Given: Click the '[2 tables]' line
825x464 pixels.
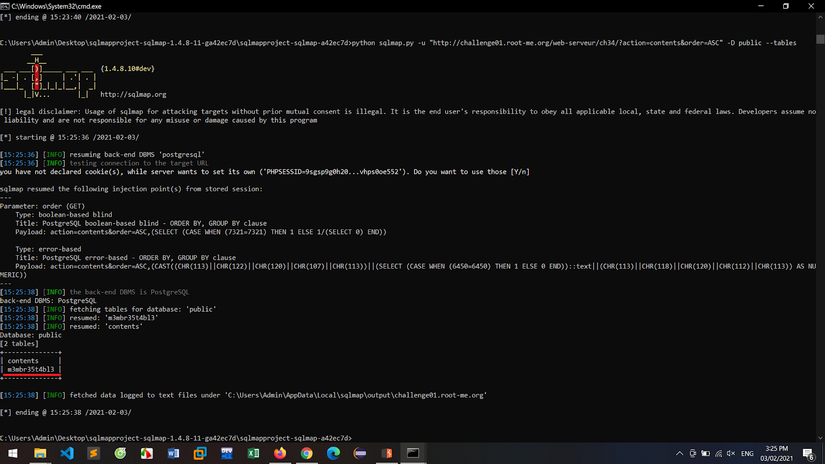Looking at the screenshot, I should coord(19,344).
